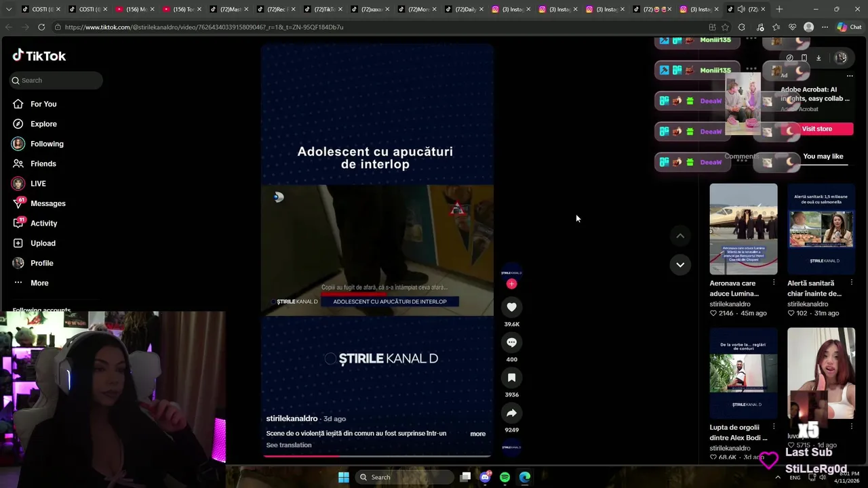Open the 'Aeronava care aduce Lumina' video thumbnail
Viewport: 868px width, 488px height.
[x=743, y=229]
